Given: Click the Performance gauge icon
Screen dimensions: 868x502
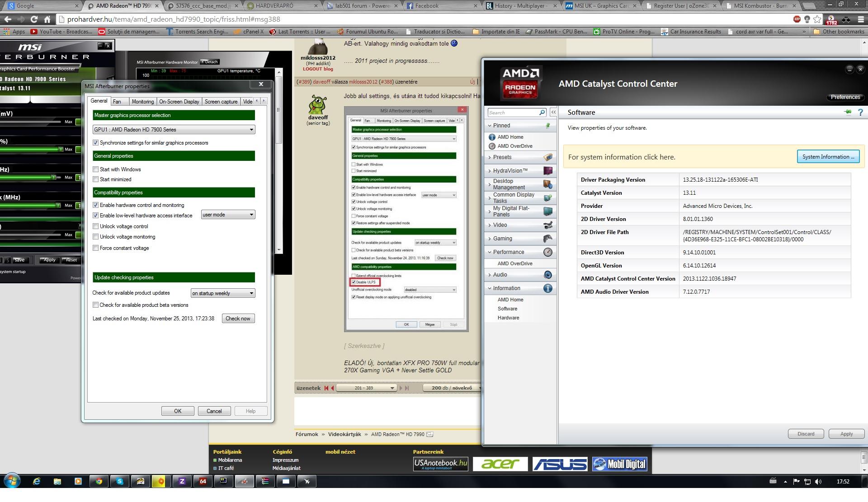Looking at the screenshot, I should point(547,252).
